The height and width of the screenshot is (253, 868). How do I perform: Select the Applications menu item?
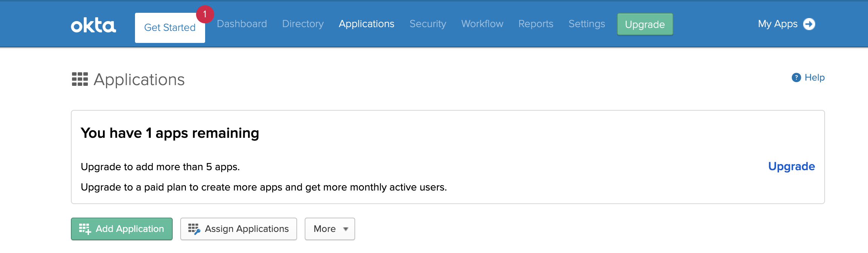pyautogui.click(x=367, y=24)
